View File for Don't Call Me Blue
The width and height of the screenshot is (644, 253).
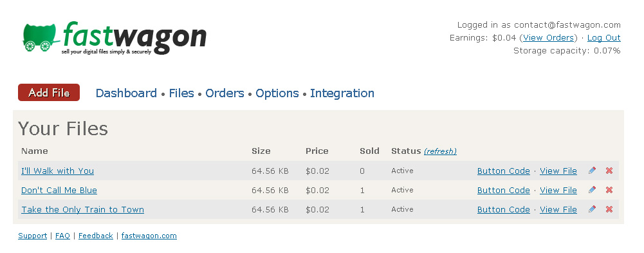tap(558, 190)
